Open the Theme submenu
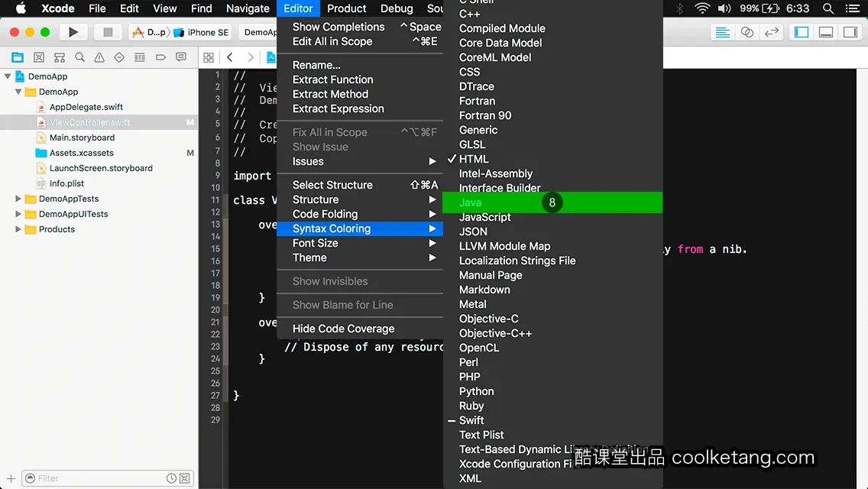The height and width of the screenshot is (489, 868). 360,257
